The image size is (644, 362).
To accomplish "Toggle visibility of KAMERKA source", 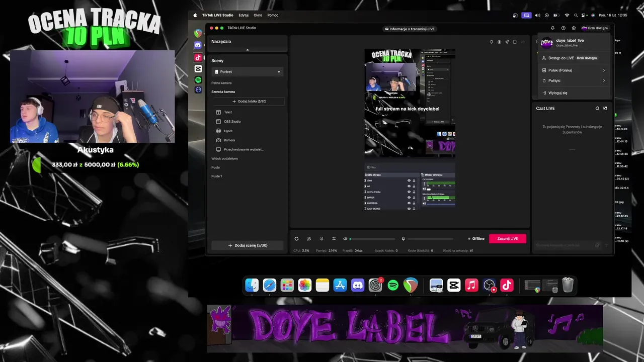I will (409, 203).
